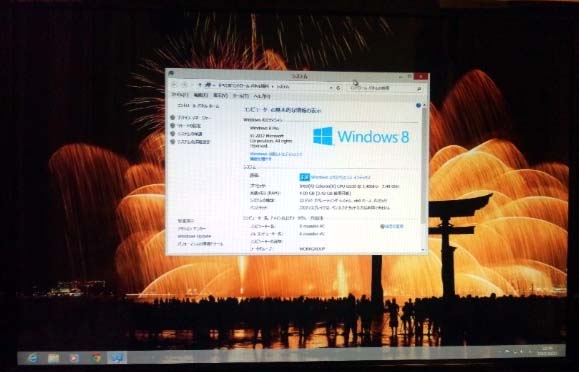Click the システム breadcrumb in address bar
579x372 pixels.
pyautogui.click(x=283, y=87)
